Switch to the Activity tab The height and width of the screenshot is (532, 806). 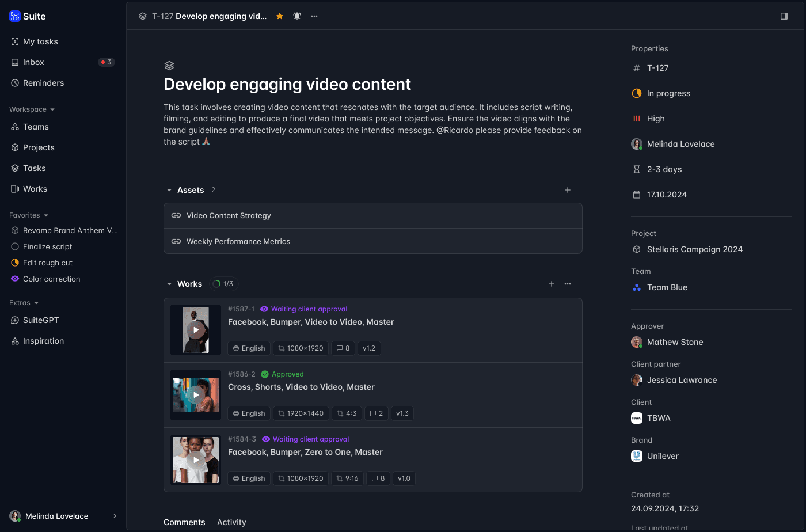[231, 522]
